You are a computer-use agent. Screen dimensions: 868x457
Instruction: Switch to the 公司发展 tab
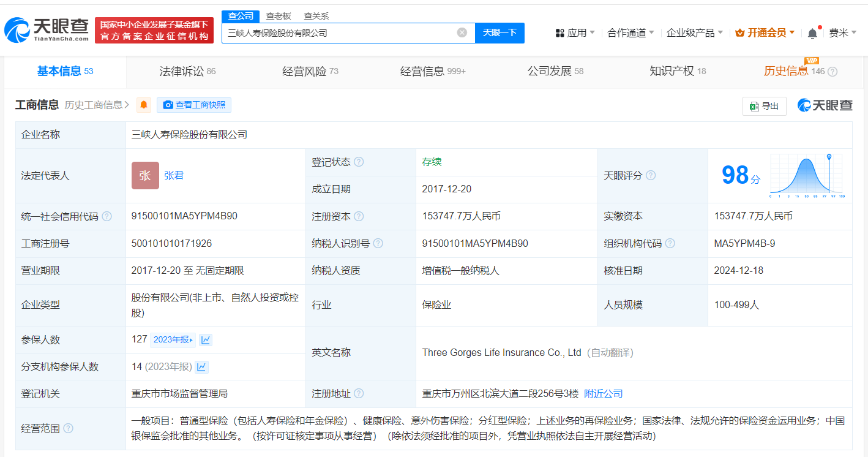click(555, 72)
